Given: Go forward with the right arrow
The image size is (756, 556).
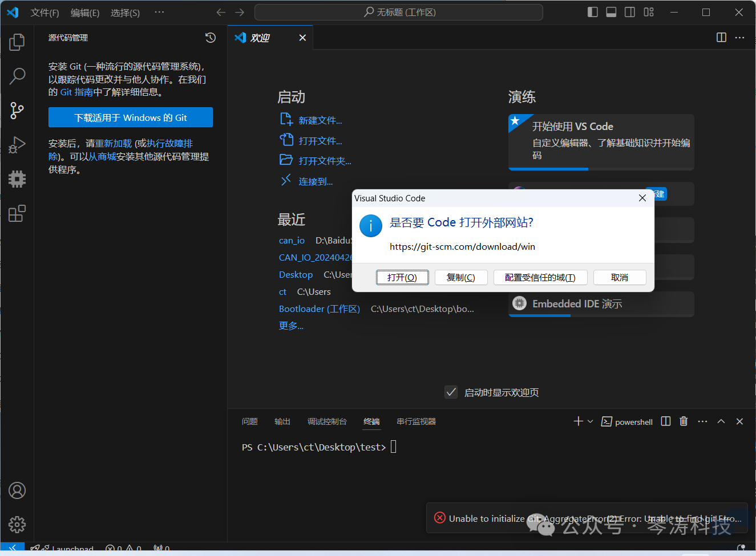Looking at the screenshot, I should coord(240,12).
